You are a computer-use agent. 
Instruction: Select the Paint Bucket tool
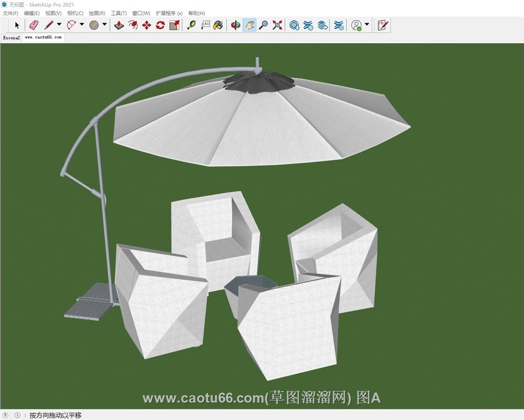pos(218,25)
